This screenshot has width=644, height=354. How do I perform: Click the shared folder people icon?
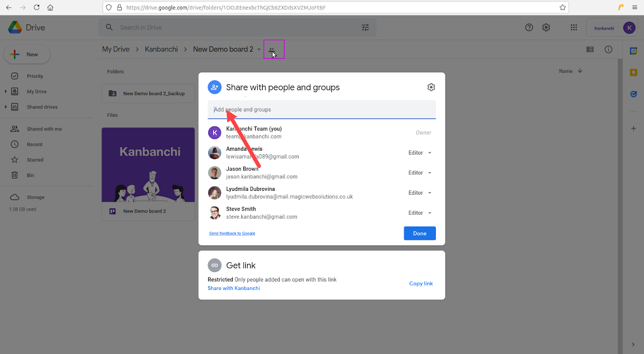click(x=272, y=50)
